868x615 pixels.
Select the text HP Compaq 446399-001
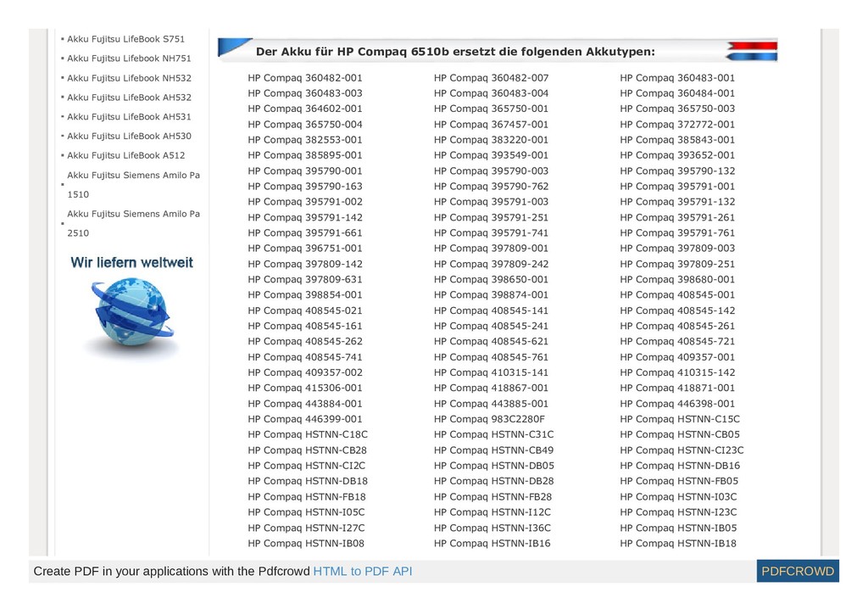coord(305,419)
